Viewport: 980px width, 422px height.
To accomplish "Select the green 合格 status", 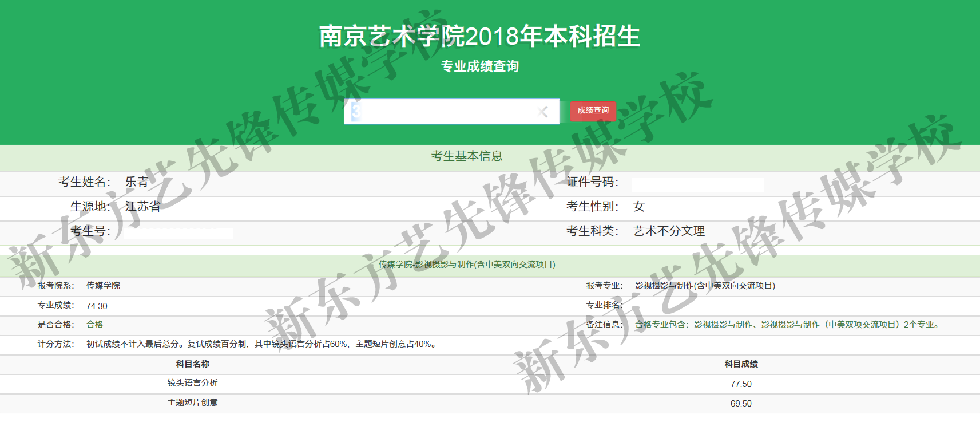I will tap(94, 325).
